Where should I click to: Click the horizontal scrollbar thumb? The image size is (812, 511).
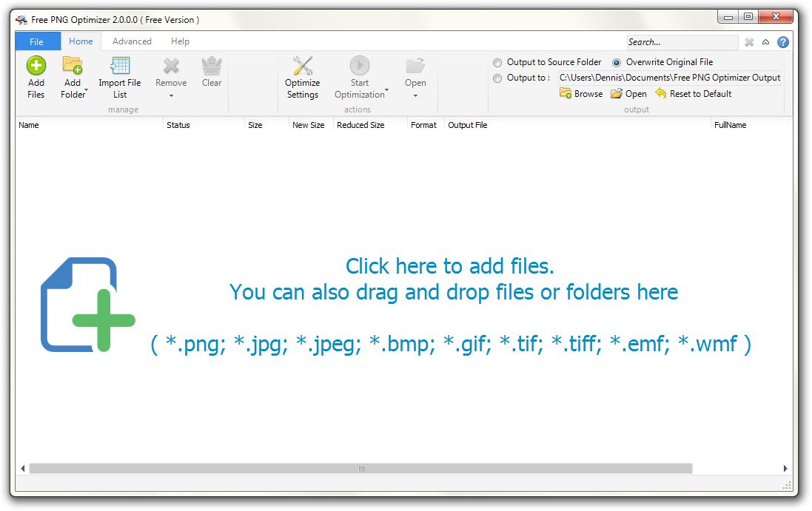361,469
